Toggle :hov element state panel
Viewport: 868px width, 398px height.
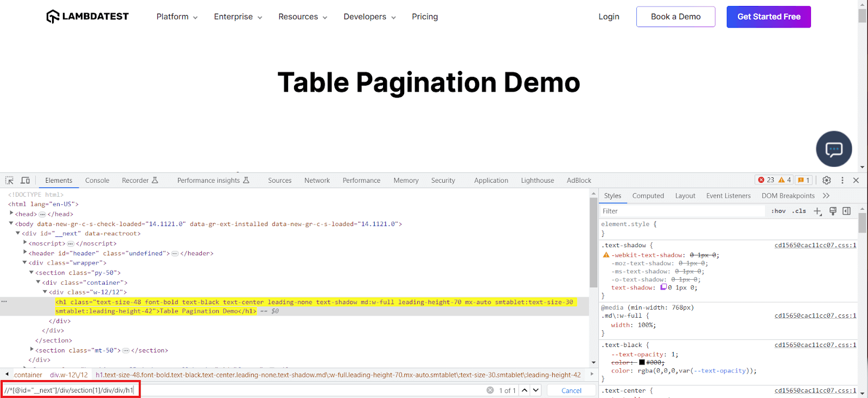[x=778, y=211]
